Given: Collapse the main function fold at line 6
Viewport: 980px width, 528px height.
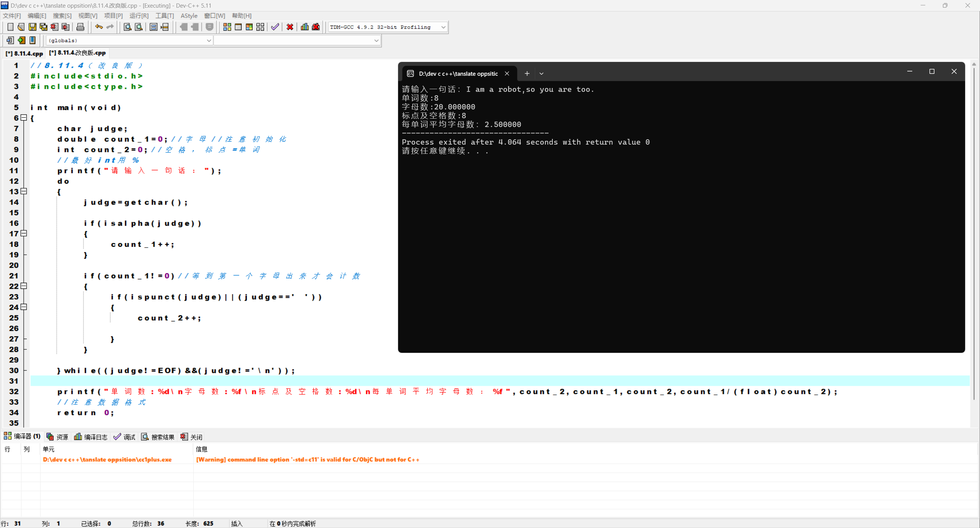Looking at the screenshot, I should [24, 118].
